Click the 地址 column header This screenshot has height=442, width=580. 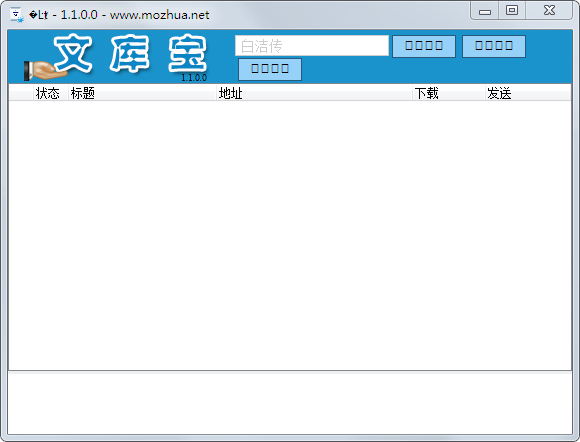point(314,93)
